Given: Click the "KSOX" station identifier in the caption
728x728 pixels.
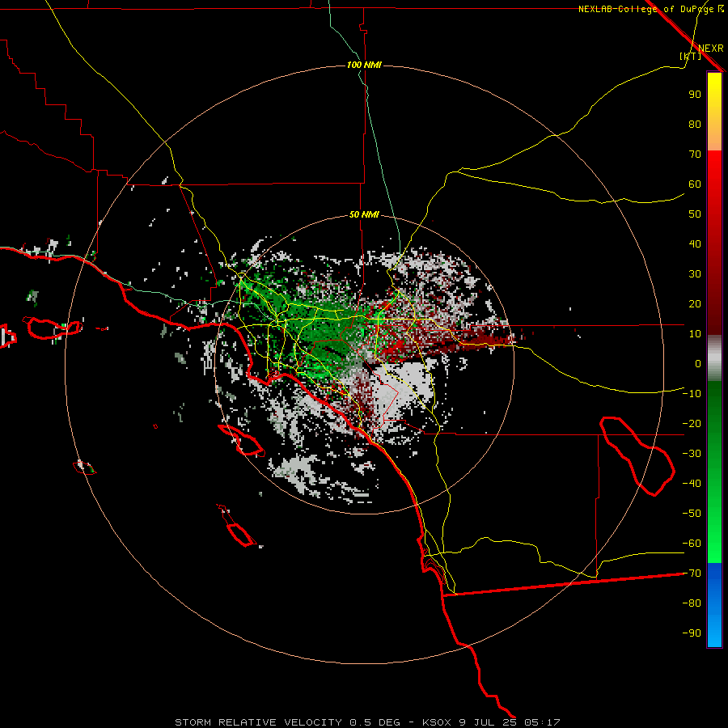Looking at the screenshot, I should point(437,722).
